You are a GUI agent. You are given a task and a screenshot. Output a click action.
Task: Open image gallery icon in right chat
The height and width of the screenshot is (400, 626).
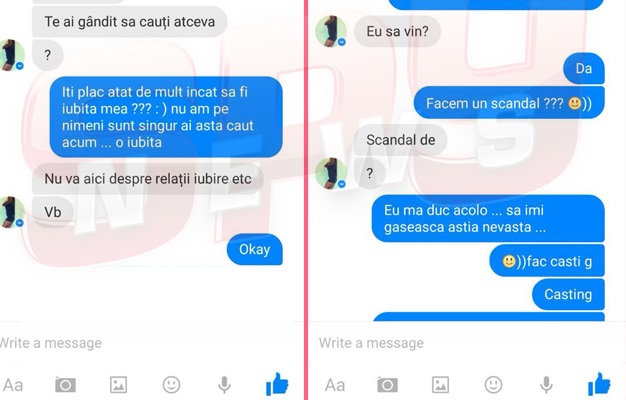[x=440, y=385]
